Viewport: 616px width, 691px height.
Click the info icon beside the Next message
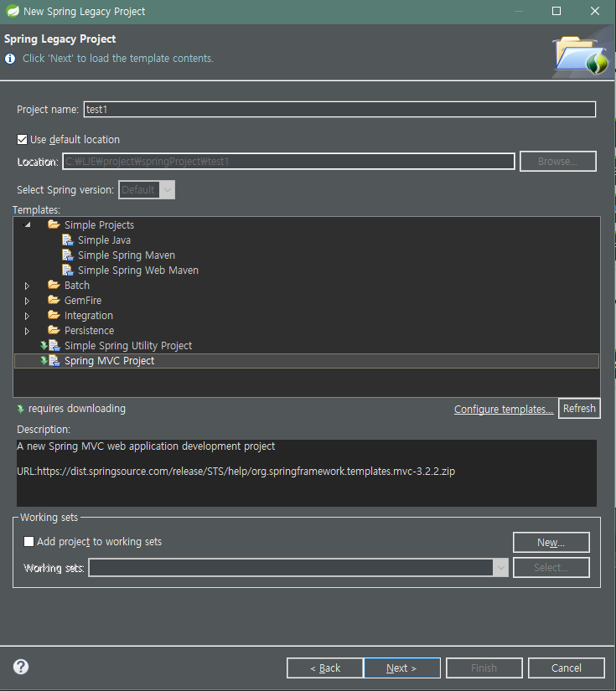[x=10, y=59]
